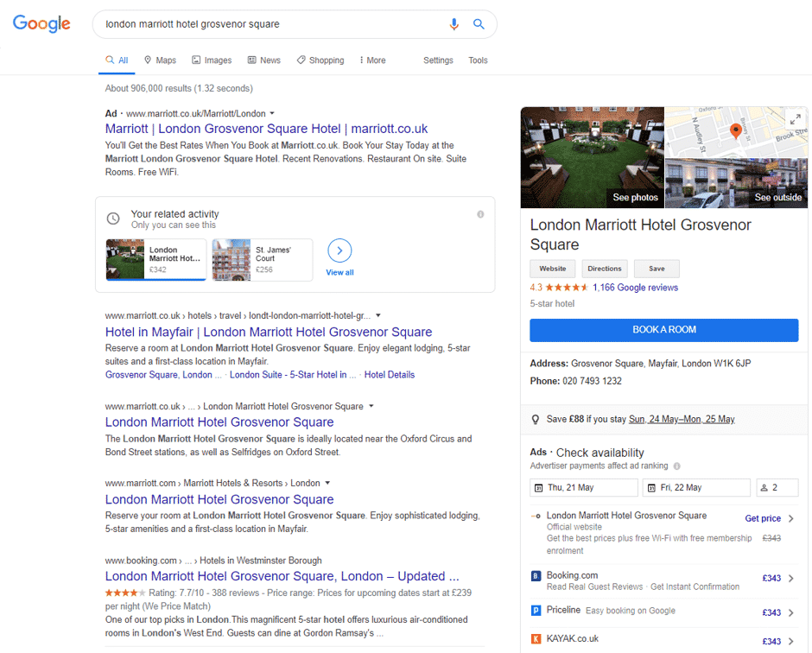Click View all related activity
This screenshot has height=653, width=812.
click(339, 272)
